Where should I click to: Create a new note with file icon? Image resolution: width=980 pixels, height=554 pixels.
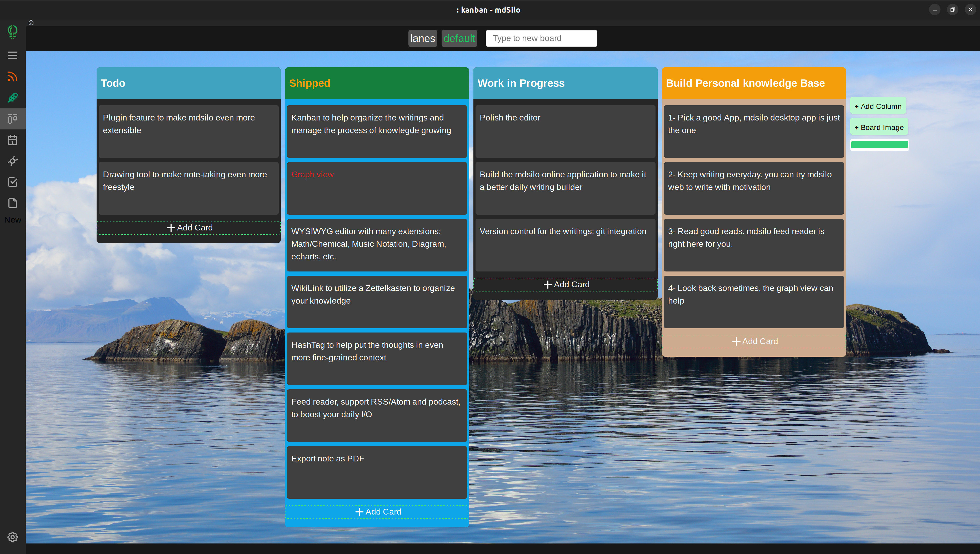point(13,203)
